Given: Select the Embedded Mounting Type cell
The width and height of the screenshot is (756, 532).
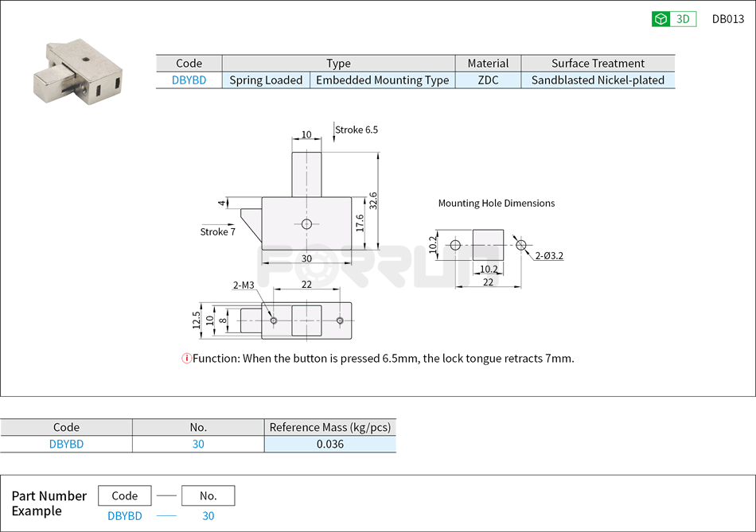Looking at the screenshot, I should (x=381, y=80).
